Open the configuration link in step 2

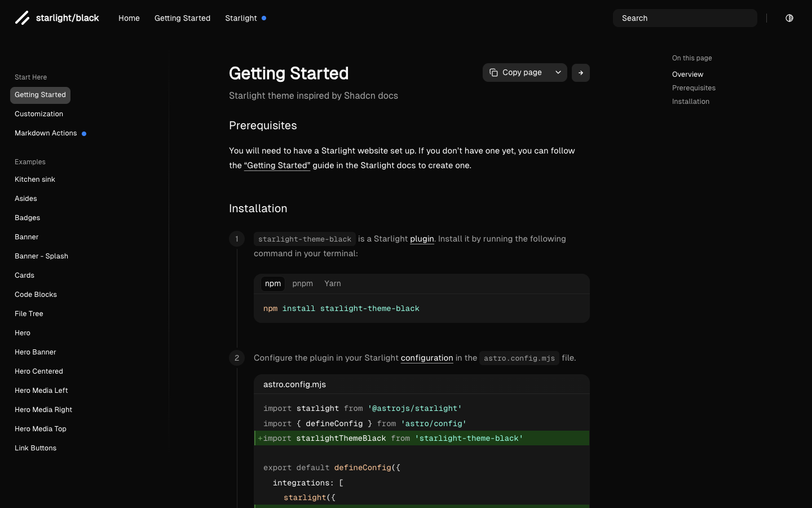coord(427,358)
